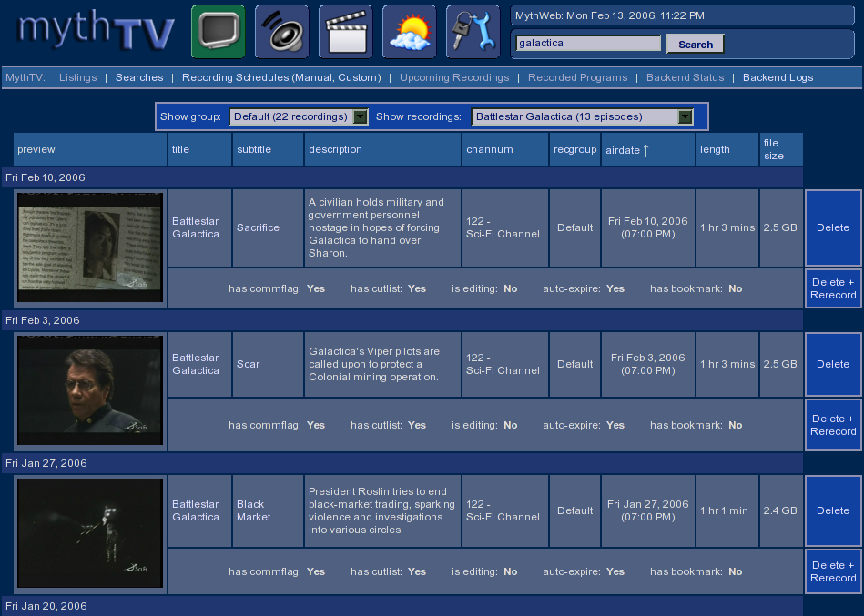Click the Scar airdate cell
The image size is (864, 616).
click(x=648, y=365)
